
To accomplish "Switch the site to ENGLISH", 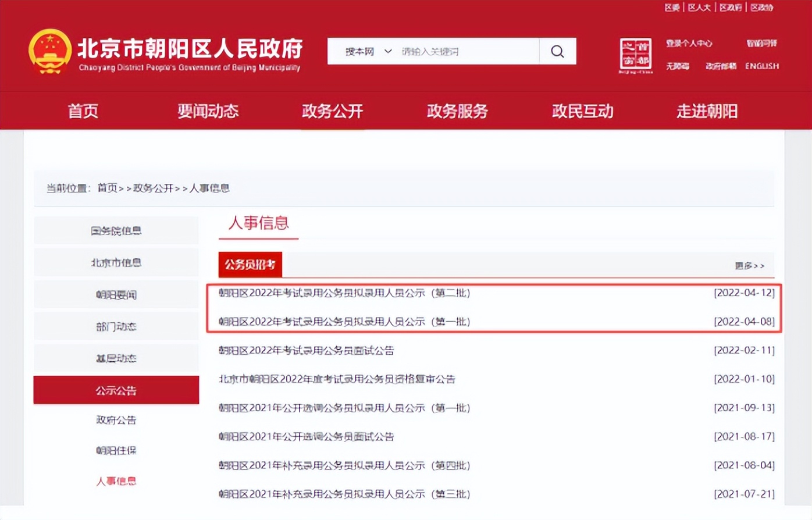I will (761, 66).
